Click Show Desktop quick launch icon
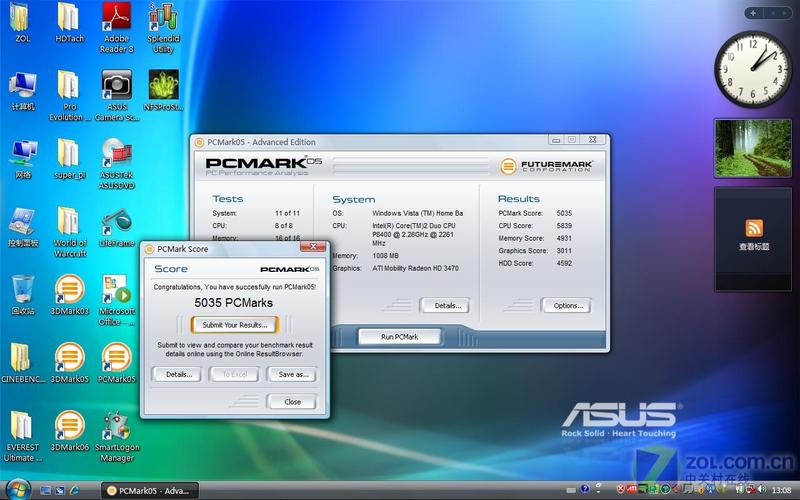This screenshot has width=800, height=500. pos(45,490)
